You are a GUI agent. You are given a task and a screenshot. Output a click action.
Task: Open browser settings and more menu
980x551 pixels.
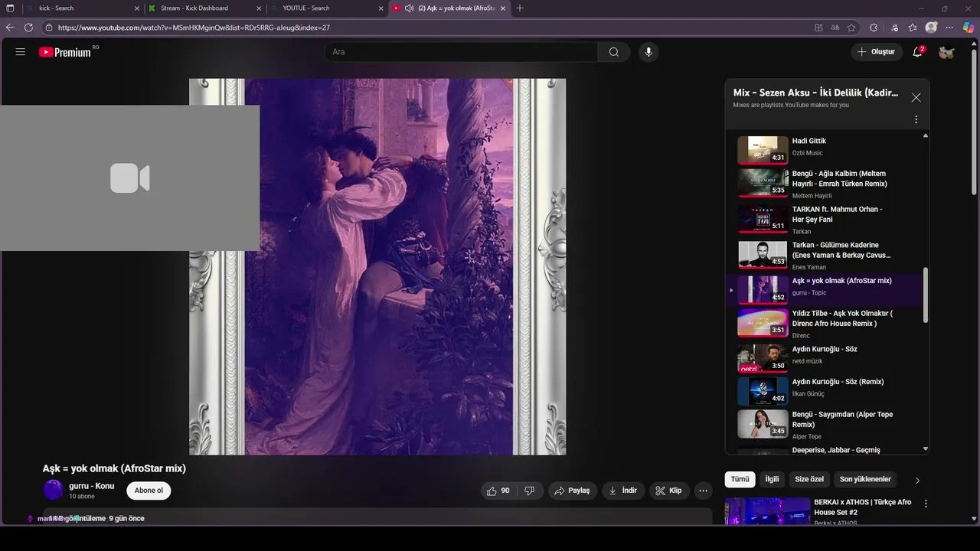(x=950, y=28)
